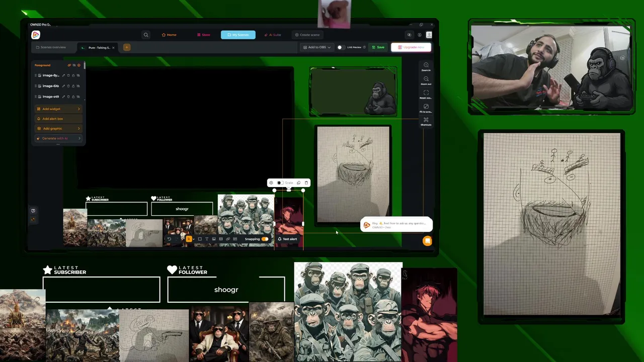The height and width of the screenshot is (362, 644).
Task: Open the OWN3D chat message bubble
Action: 396,225
